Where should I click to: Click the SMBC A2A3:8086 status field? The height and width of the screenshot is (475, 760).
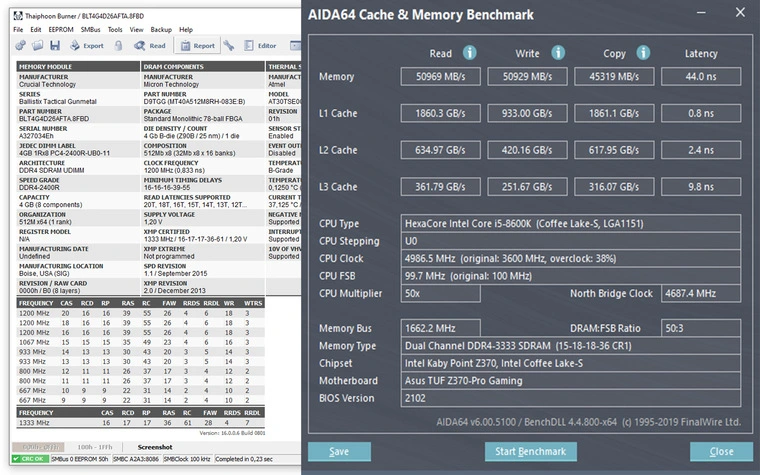tap(136, 459)
